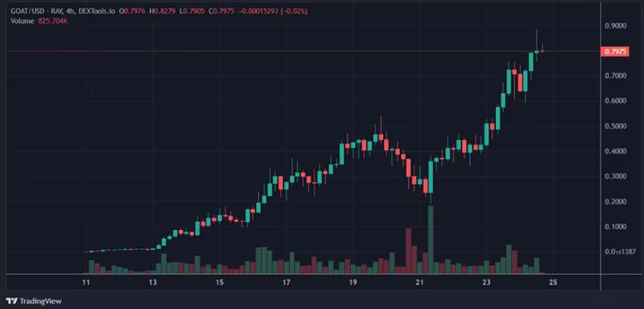The width and height of the screenshot is (644, 309).
Task: Click the −0.00015293 (−0.02%) change readout
Action: (273, 11)
